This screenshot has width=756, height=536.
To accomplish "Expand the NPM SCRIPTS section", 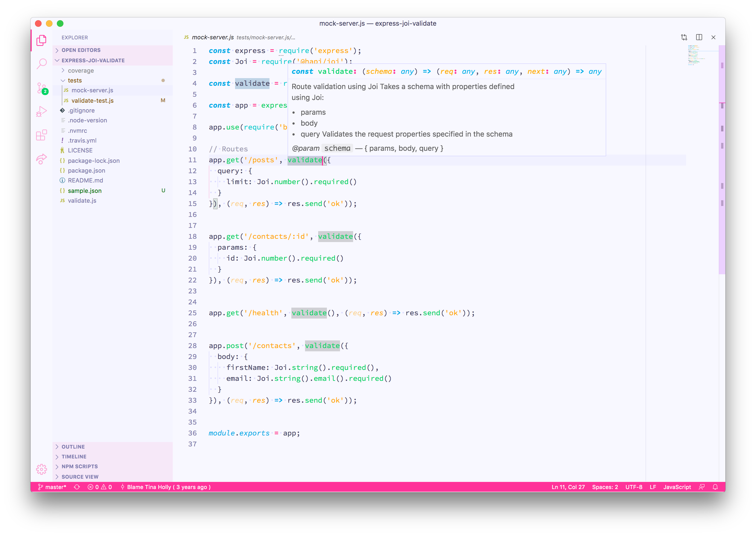I will coord(80,466).
